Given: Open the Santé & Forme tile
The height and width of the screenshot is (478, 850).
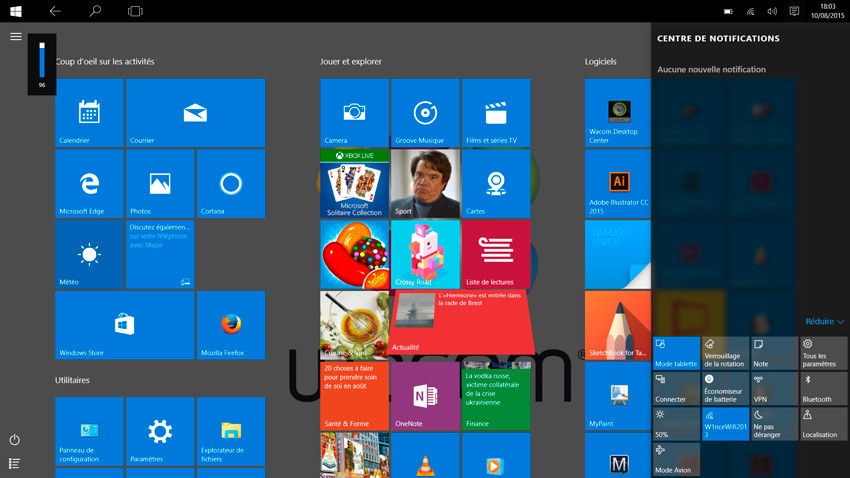Looking at the screenshot, I should [355, 396].
